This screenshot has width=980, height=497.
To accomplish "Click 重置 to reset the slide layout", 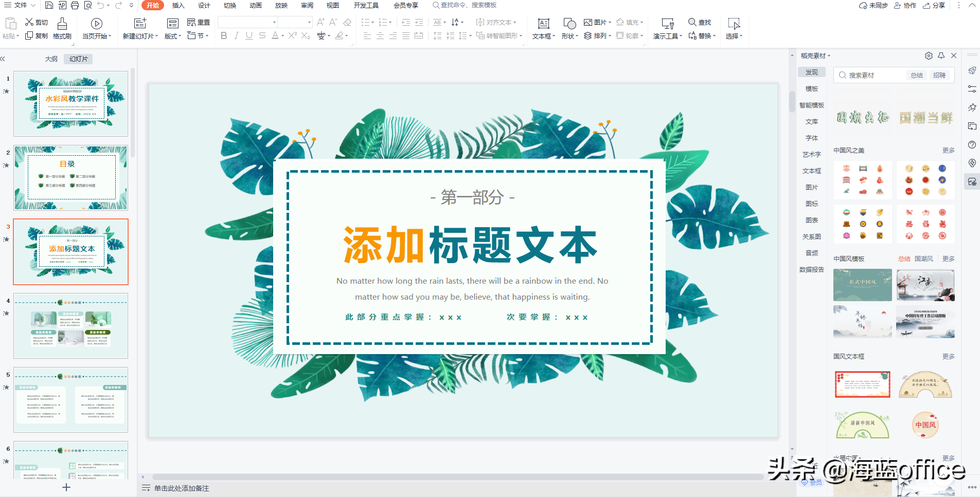I will [x=199, y=22].
